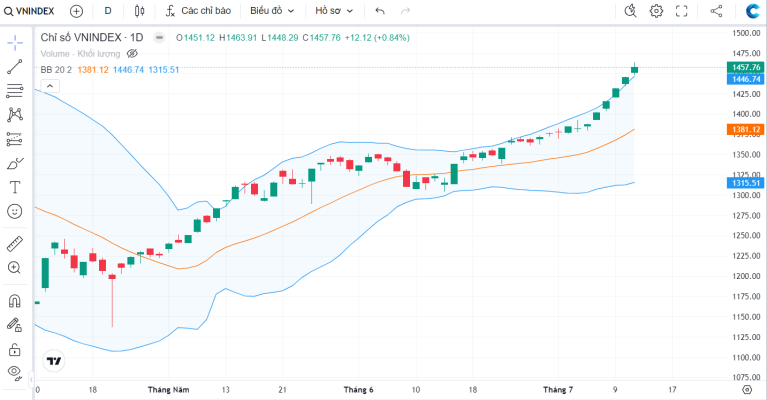The image size is (767, 400).
Task: Click the latest green candle
Action: [634, 69]
